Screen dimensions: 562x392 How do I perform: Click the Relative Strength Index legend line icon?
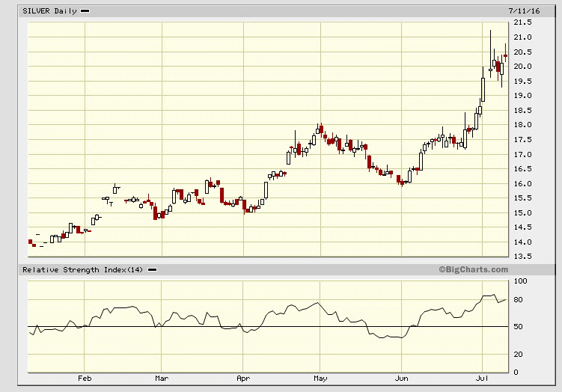pos(151,270)
